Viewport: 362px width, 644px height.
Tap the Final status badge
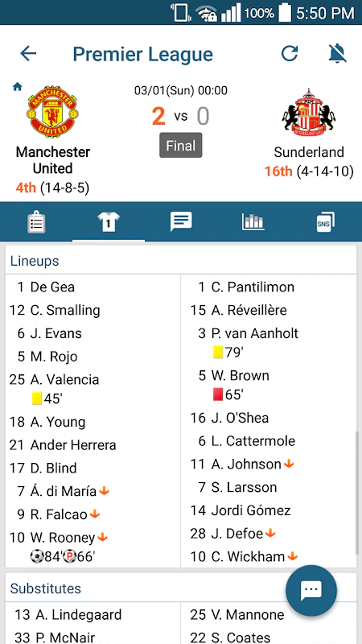(x=181, y=146)
